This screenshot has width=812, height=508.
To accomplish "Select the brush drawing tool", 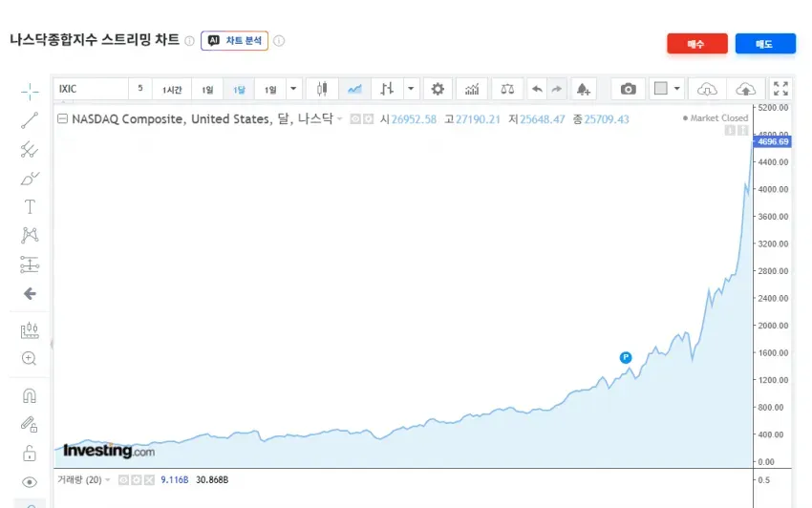I will (30, 179).
